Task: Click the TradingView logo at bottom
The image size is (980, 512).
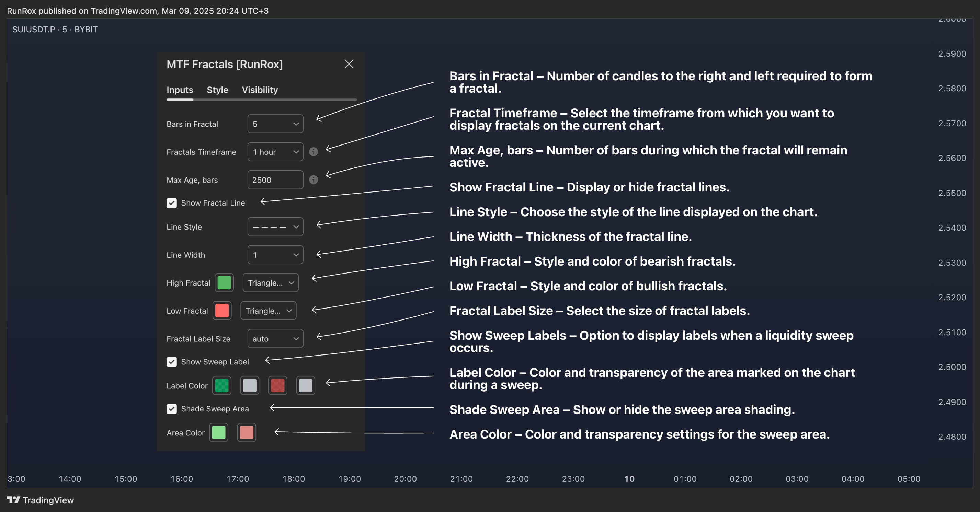Action: pyautogui.click(x=40, y=500)
